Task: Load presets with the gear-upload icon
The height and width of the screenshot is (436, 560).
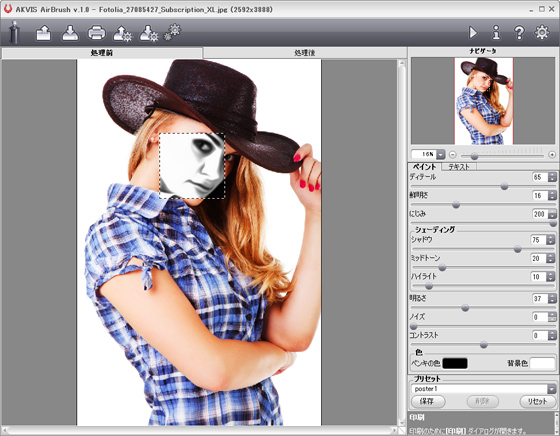Action: pyautogui.click(x=122, y=34)
